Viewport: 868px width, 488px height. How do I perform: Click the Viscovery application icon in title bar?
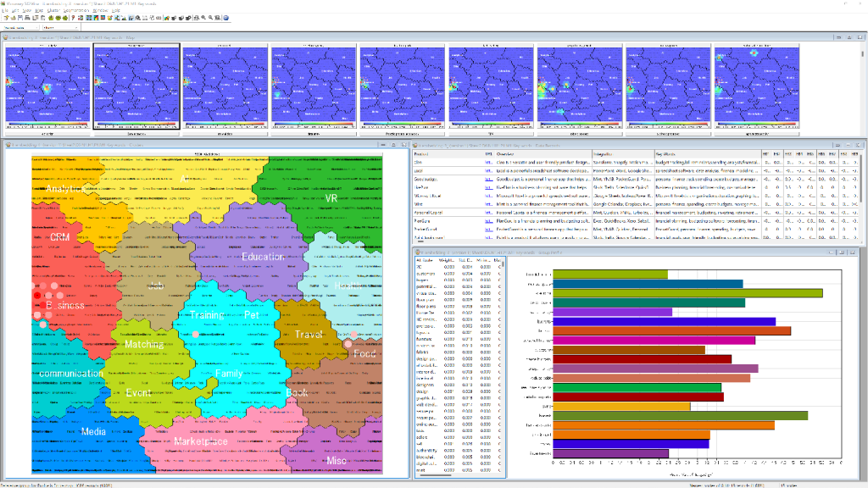click(x=4, y=3)
